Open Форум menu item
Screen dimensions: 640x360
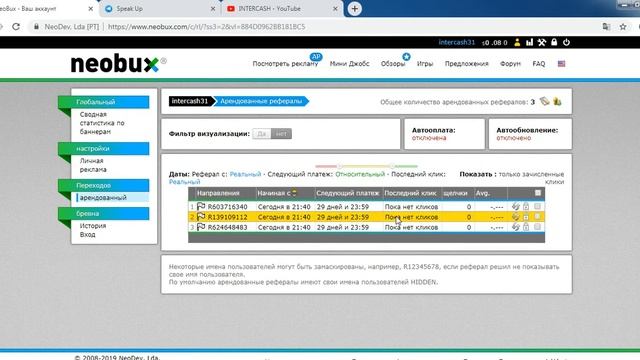[x=510, y=64]
